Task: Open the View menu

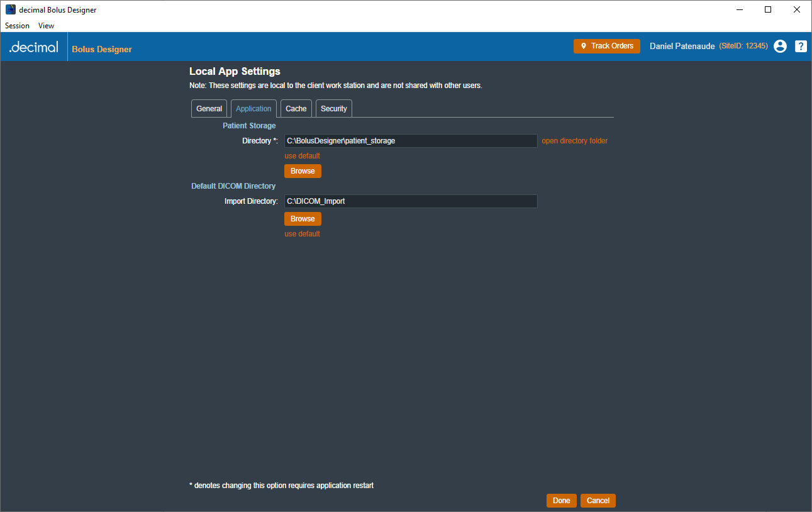Action: (46, 26)
